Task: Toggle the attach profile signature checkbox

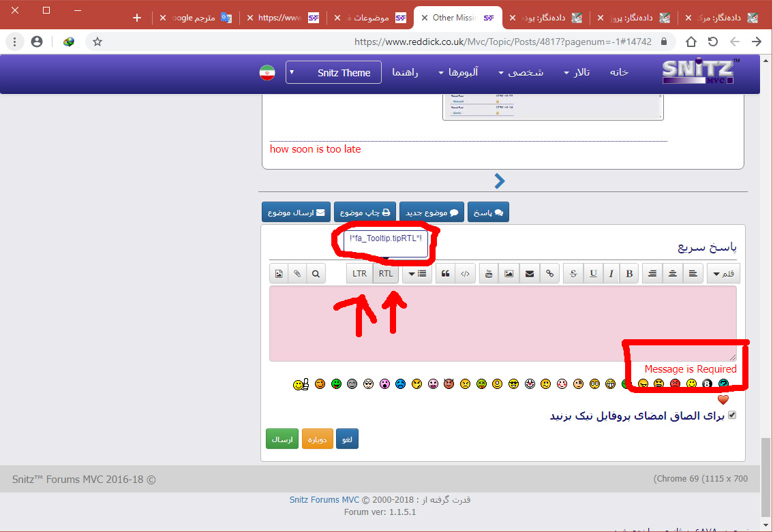Action: pyautogui.click(x=733, y=415)
